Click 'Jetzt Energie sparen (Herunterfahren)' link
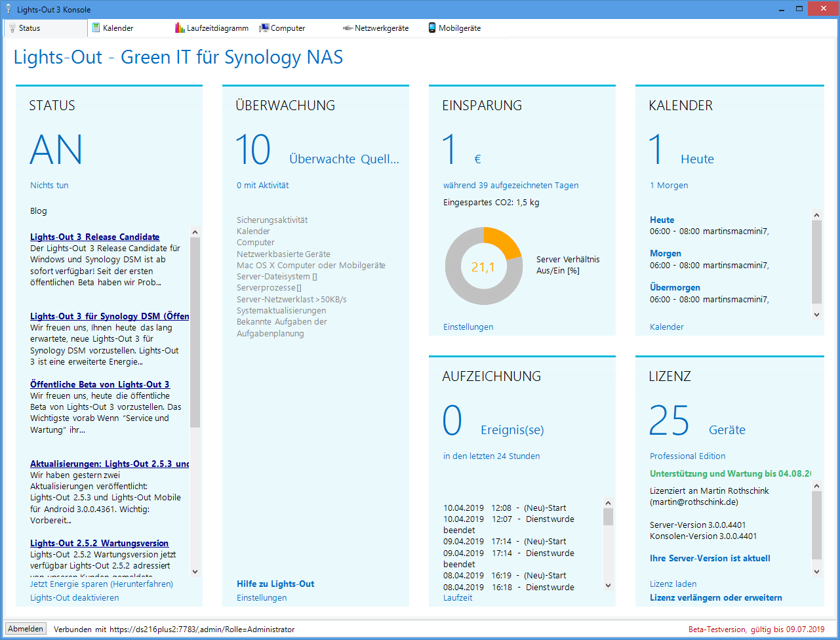Image resolution: width=840 pixels, height=640 pixels. [x=102, y=584]
